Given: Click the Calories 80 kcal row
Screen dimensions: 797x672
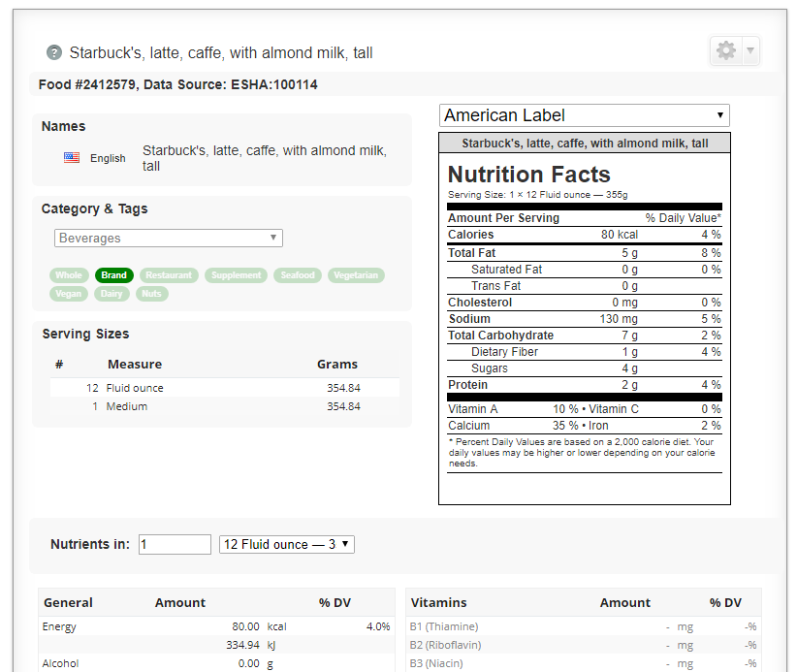Looking at the screenshot, I should [584, 235].
